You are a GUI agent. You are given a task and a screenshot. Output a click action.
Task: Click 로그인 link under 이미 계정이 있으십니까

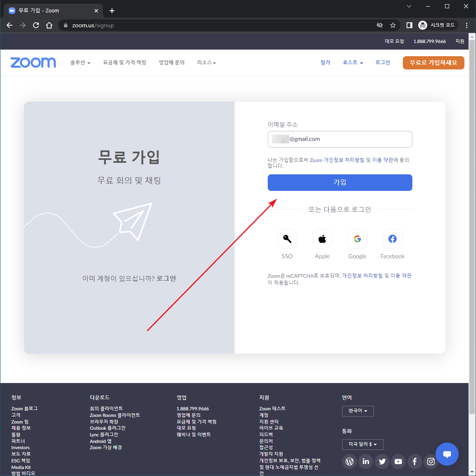166,278
